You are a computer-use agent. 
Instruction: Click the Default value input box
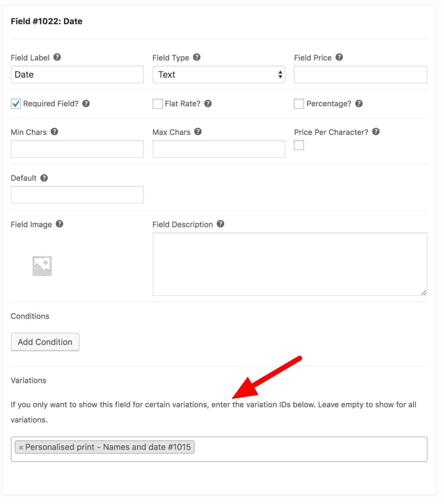click(x=77, y=195)
